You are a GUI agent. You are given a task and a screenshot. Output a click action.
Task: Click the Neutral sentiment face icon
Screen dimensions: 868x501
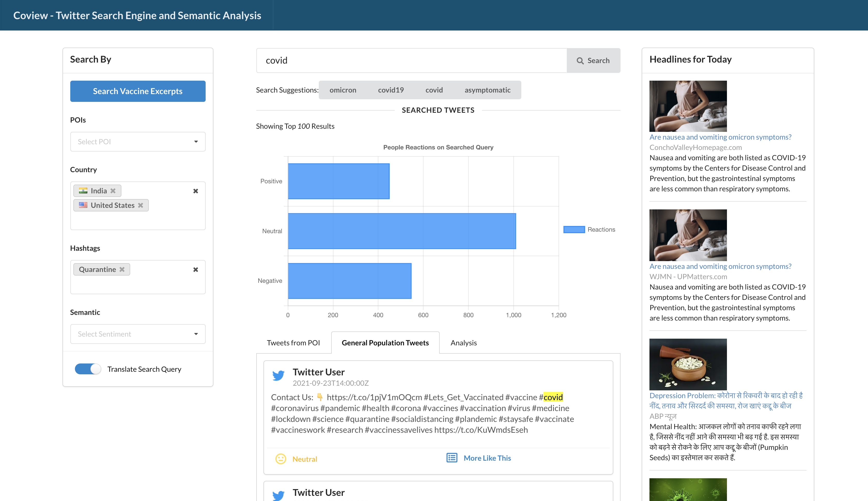coord(281,459)
